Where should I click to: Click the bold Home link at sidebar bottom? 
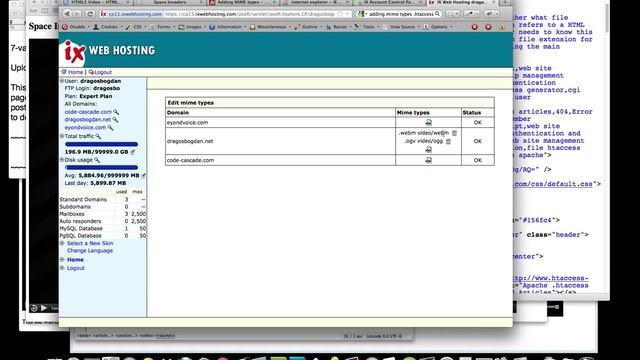[75, 260]
